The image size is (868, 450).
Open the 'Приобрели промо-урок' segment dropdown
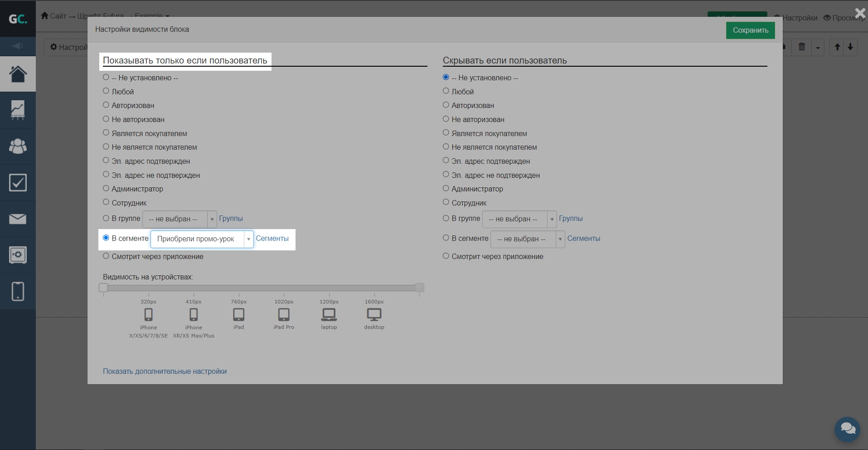(202, 239)
